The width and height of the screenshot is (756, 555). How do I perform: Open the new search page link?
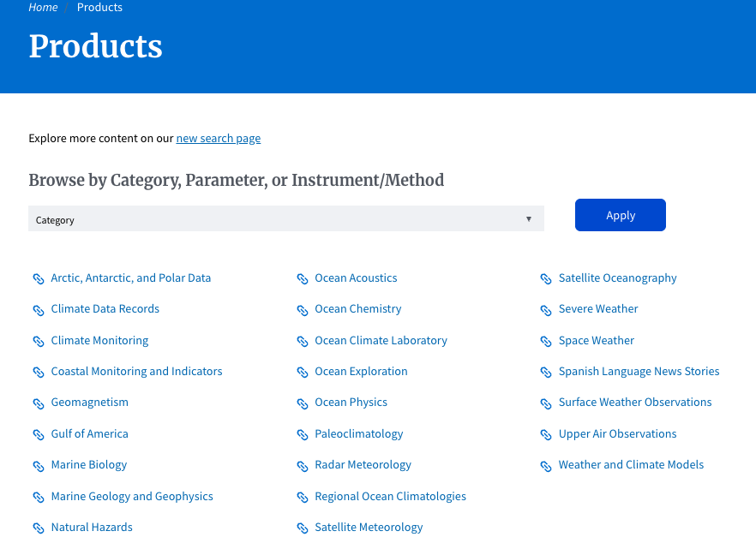[x=219, y=138]
